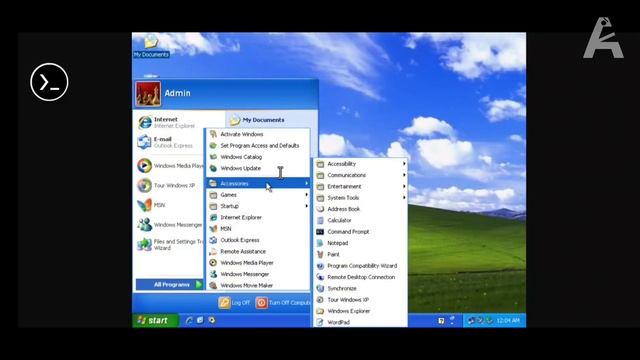This screenshot has width=640, height=360.
Task: Open MSN in All Programs list
Action: (258, 229)
